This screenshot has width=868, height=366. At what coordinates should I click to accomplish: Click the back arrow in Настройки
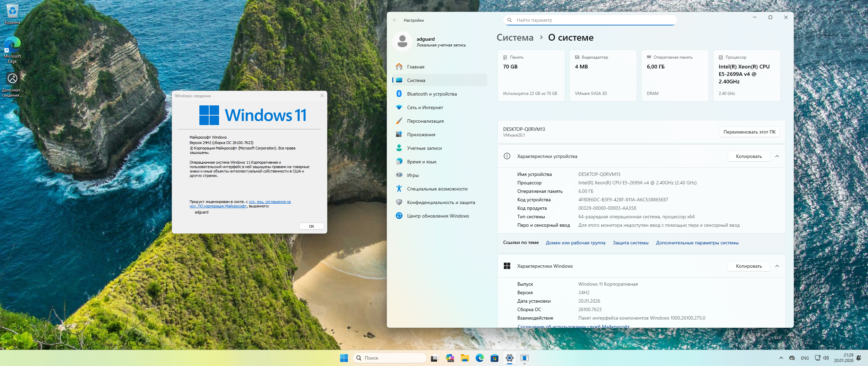click(395, 20)
